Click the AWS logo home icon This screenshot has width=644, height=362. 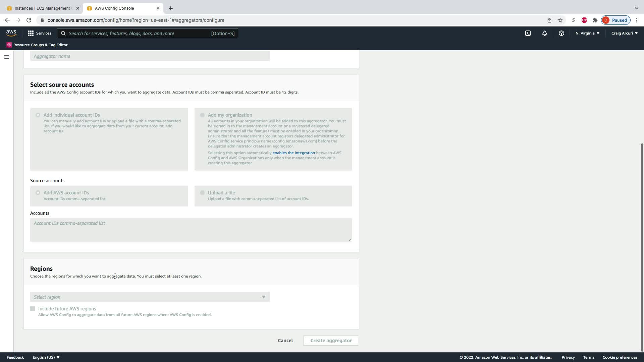pyautogui.click(x=11, y=33)
